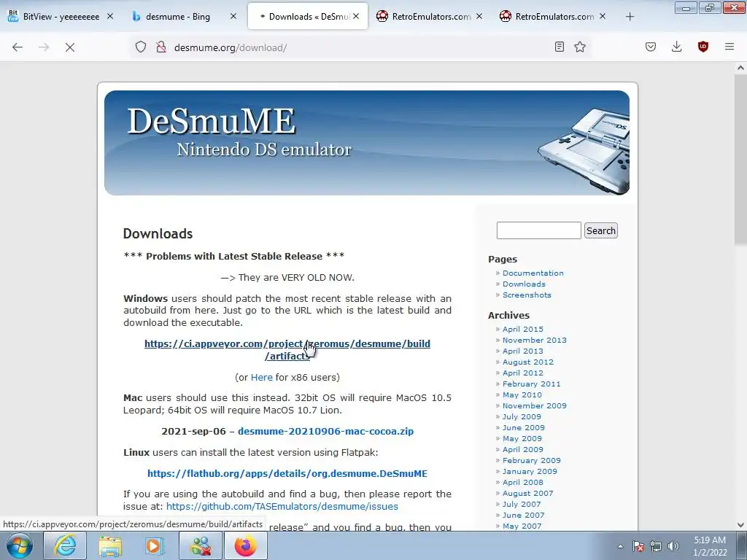Open the April 2013 archive

[x=522, y=351]
